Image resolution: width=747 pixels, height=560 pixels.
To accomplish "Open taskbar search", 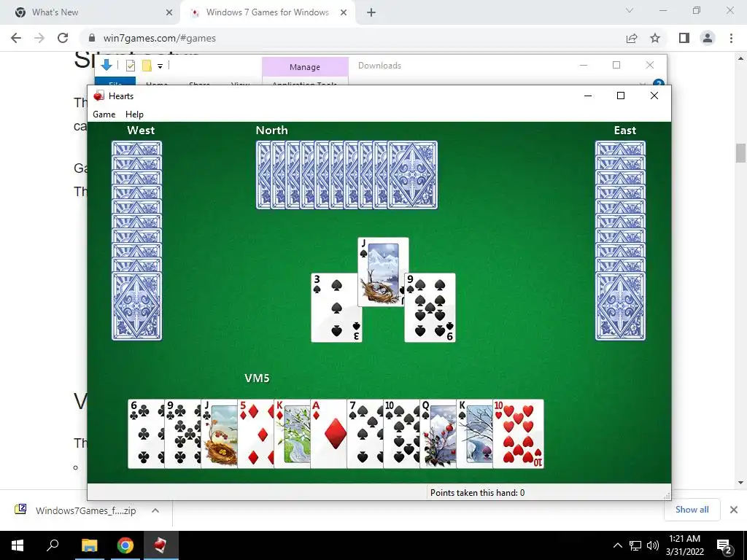I will 53,545.
